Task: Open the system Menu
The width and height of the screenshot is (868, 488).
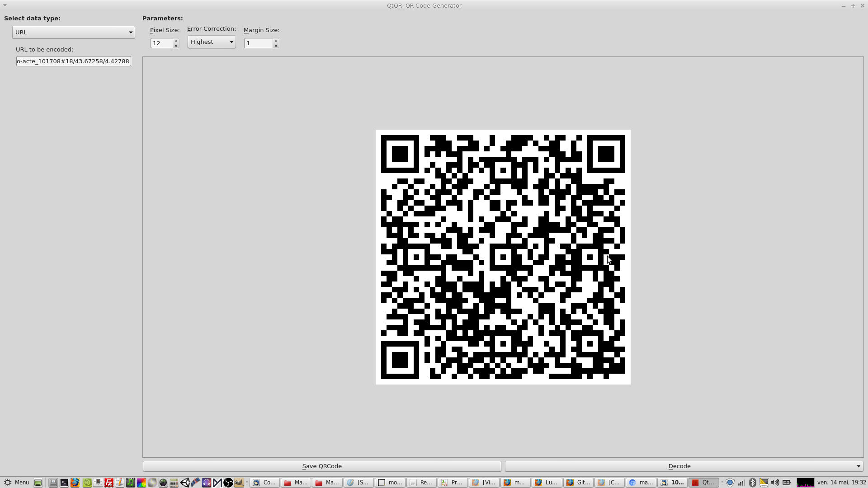Action: 17,483
